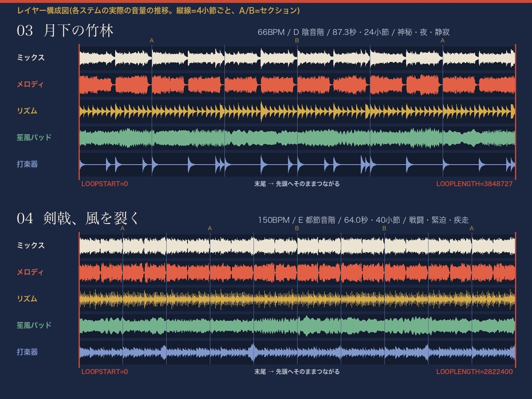Select the green 笙風パッド waveform of track 03
This screenshot has width=532, height=399.
[297, 138]
